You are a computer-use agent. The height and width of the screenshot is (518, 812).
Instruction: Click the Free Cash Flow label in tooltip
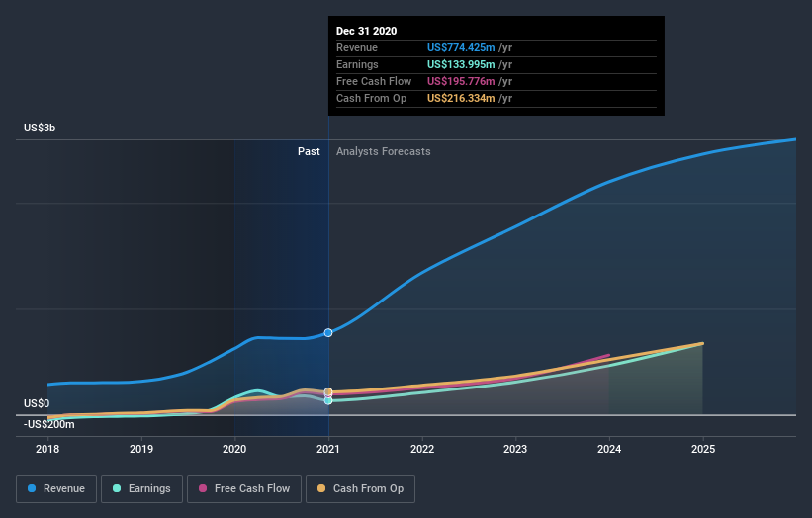(374, 81)
